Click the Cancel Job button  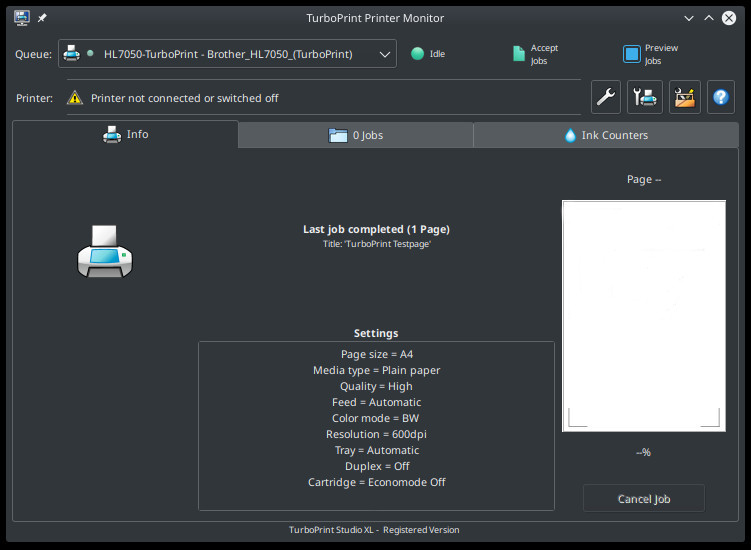[x=644, y=499]
